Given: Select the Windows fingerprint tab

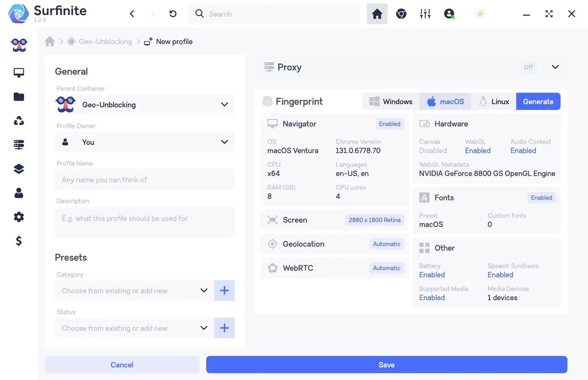Looking at the screenshot, I should coord(391,102).
